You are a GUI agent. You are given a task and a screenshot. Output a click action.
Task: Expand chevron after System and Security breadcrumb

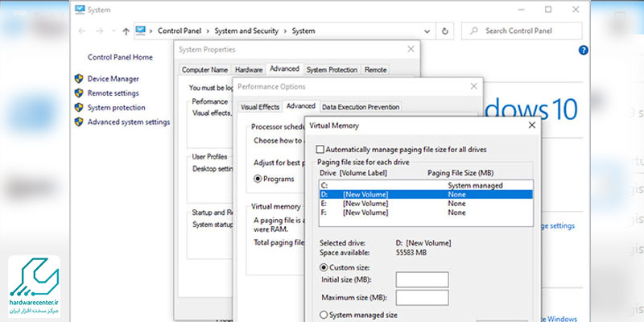[x=285, y=31]
